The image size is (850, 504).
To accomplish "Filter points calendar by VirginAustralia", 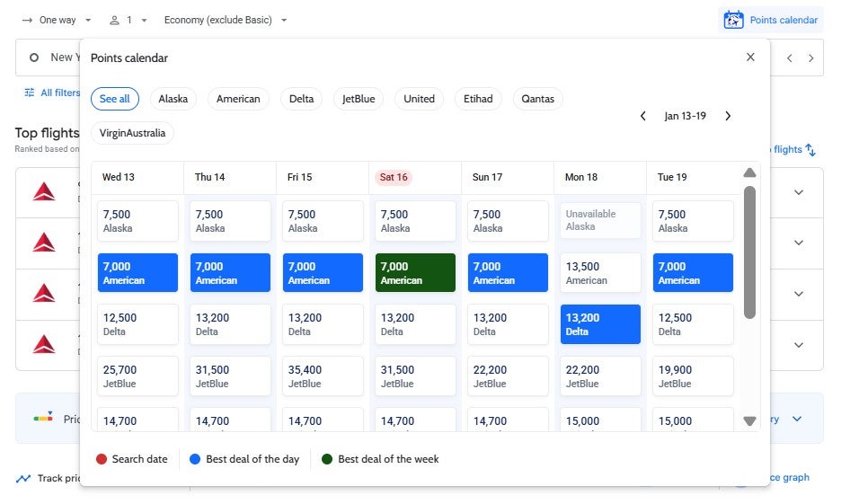I will [132, 133].
